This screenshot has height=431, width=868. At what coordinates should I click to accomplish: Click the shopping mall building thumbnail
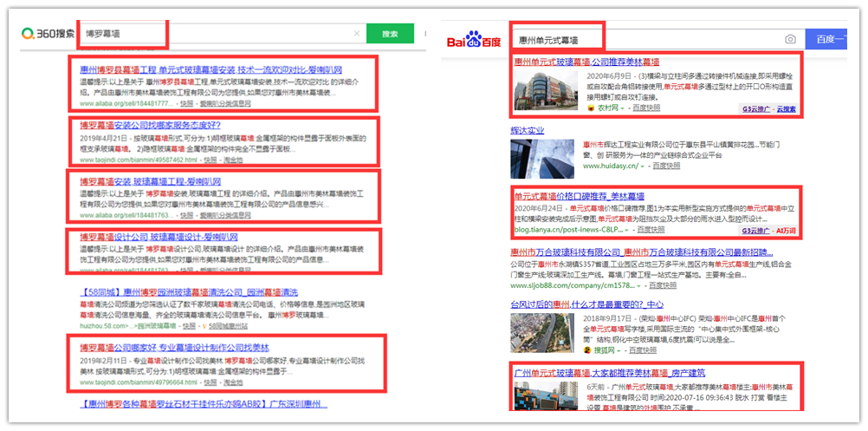[x=545, y=90]
